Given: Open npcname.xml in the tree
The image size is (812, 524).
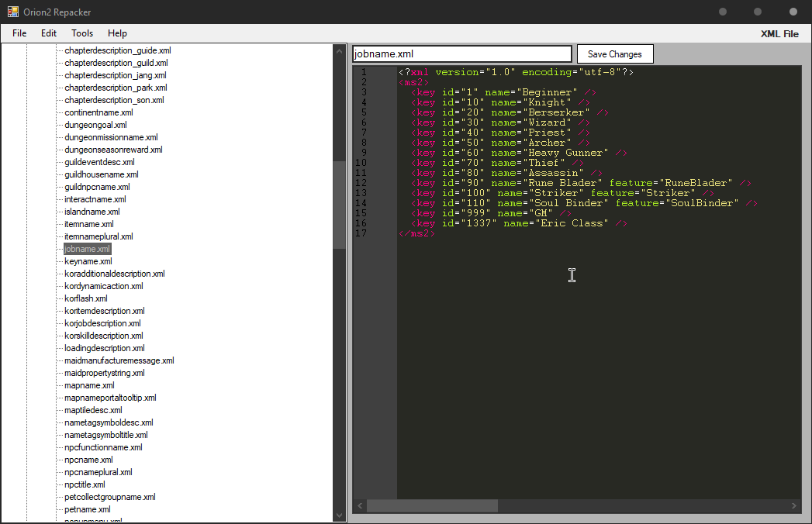Looking at the screenshot, I should coord(88,460).
